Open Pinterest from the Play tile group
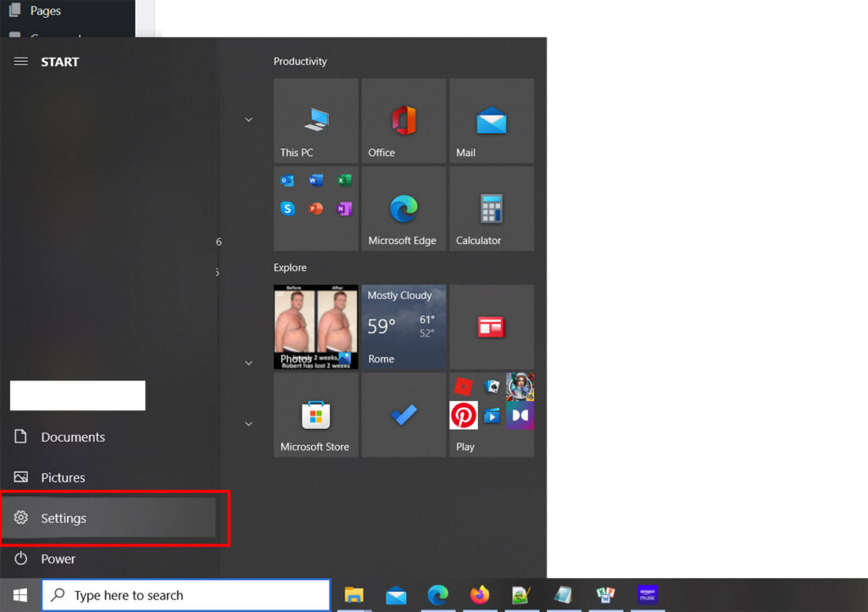The image size is (868, 612). (464, 415)
